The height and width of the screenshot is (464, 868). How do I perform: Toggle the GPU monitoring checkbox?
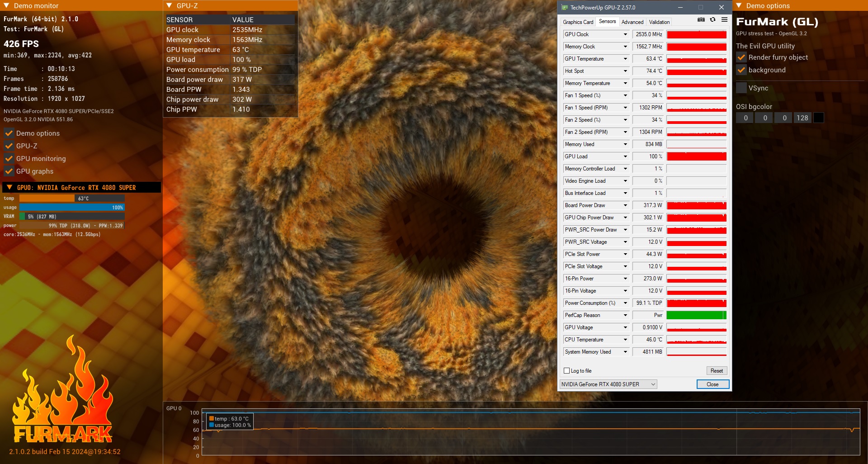coord(9,159)
